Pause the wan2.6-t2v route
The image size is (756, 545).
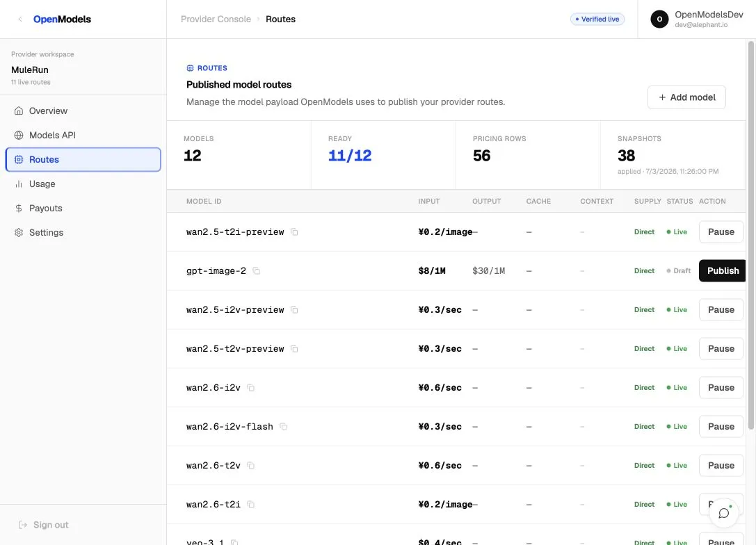pos(721,466)
